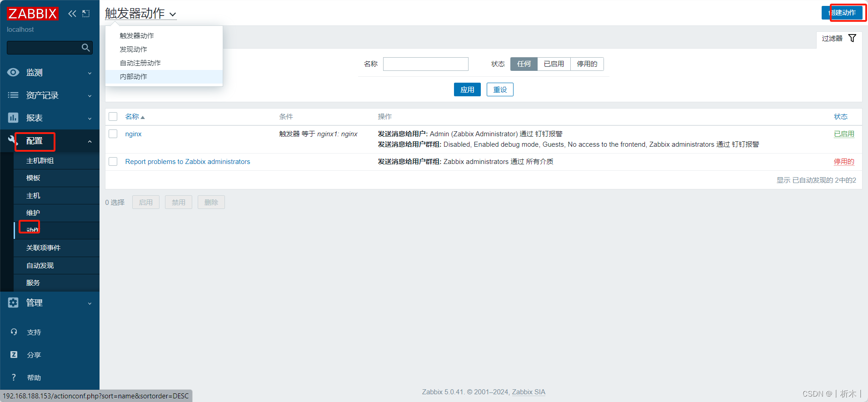Toggle the select-all checkbox in table header

point(113,117)
